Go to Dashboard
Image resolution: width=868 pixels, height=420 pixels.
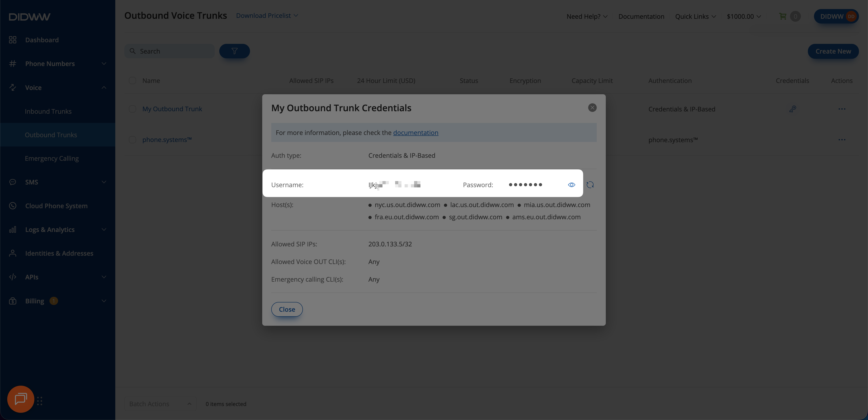point(42,40)
